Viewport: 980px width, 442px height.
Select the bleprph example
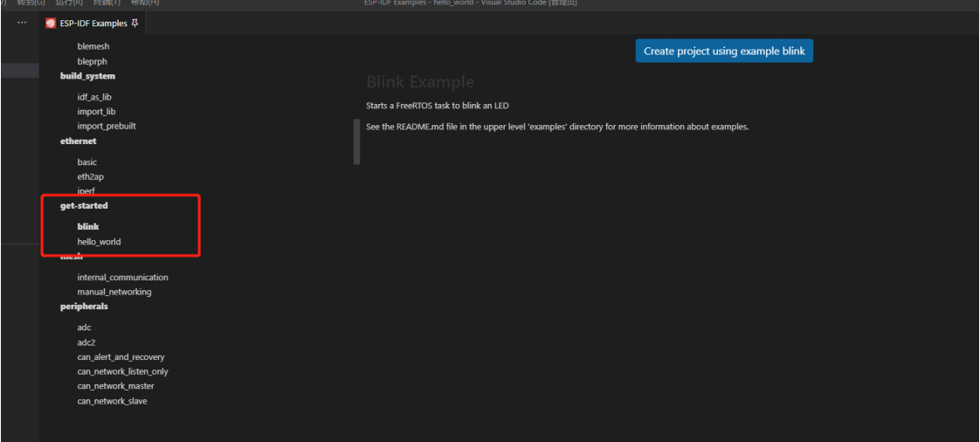pos(93,61)
